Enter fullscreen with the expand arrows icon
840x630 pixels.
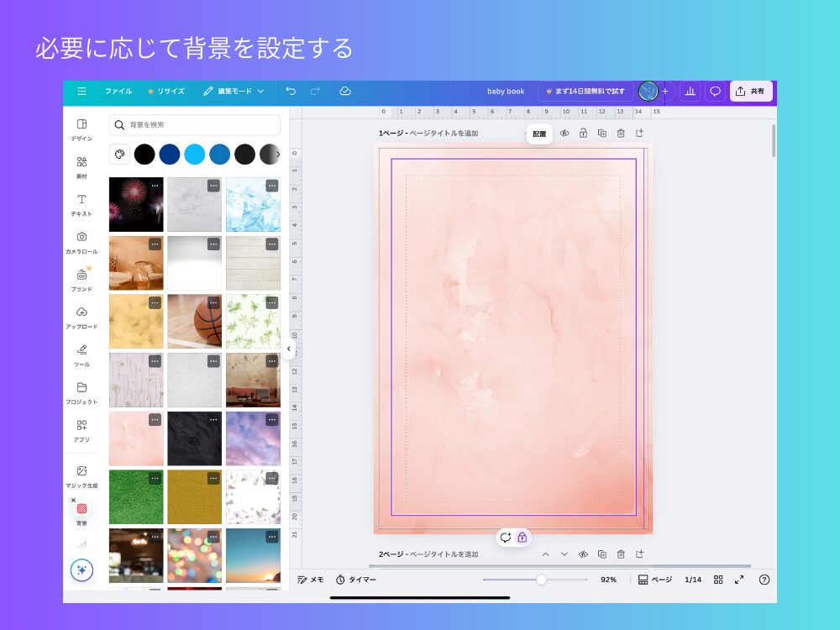740,580
